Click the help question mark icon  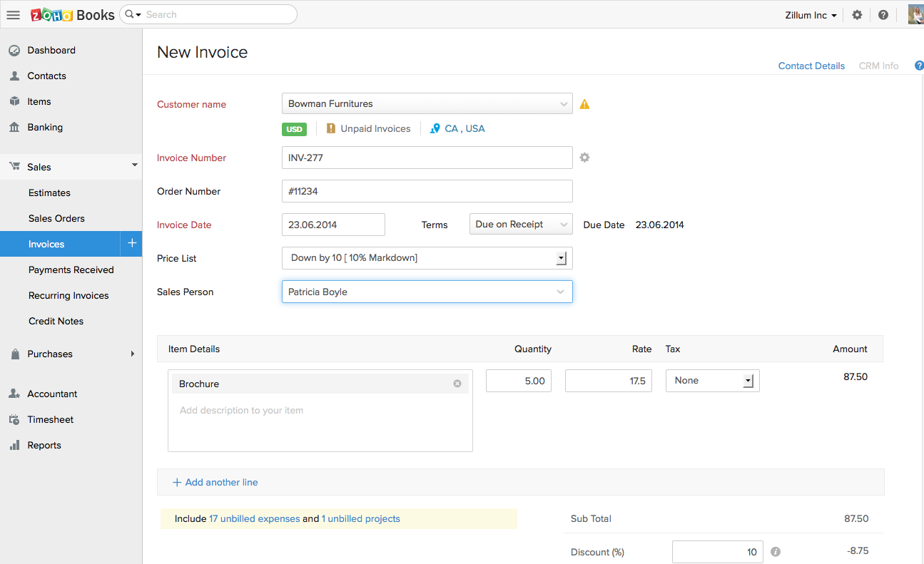coord(883,15)
